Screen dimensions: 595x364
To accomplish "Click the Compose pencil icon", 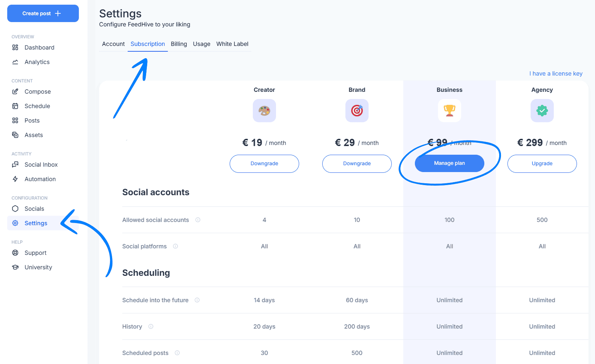I will pos(15,91).
